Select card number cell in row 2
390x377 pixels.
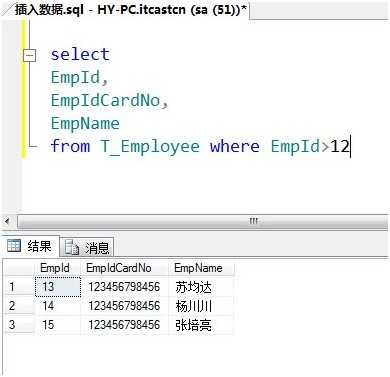pyautogui.click(x=124, y=306)
